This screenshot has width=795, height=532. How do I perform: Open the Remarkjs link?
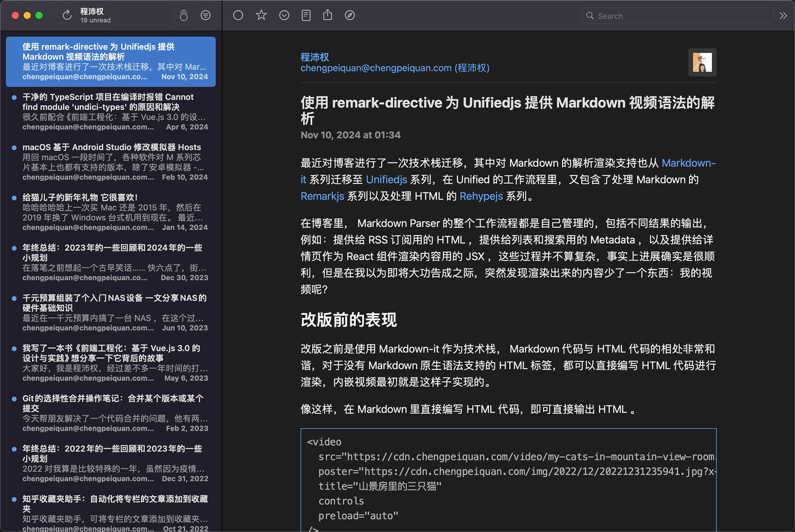[x=322, y=196]
